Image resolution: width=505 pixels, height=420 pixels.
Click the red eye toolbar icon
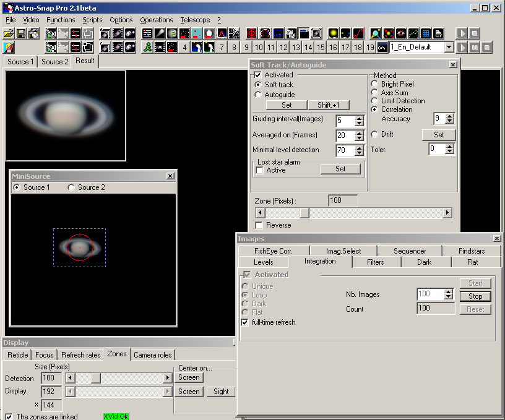(x=400, y=33)
